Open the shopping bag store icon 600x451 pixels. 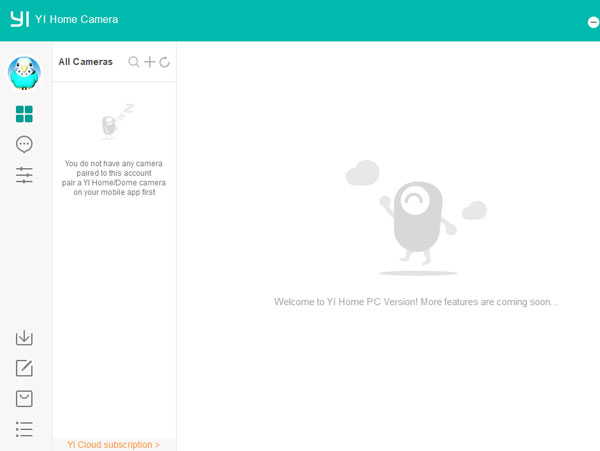tap(24, 399)
